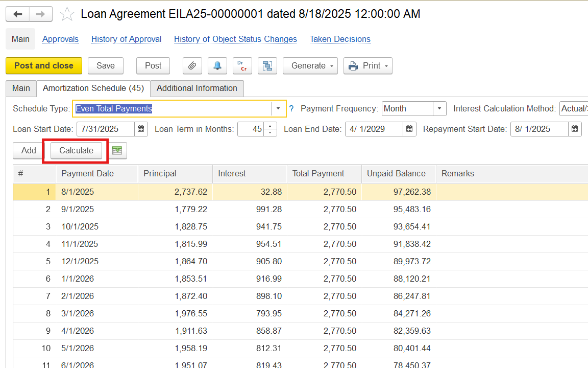Click the green table icon beside Calculate

pos(117,150)
